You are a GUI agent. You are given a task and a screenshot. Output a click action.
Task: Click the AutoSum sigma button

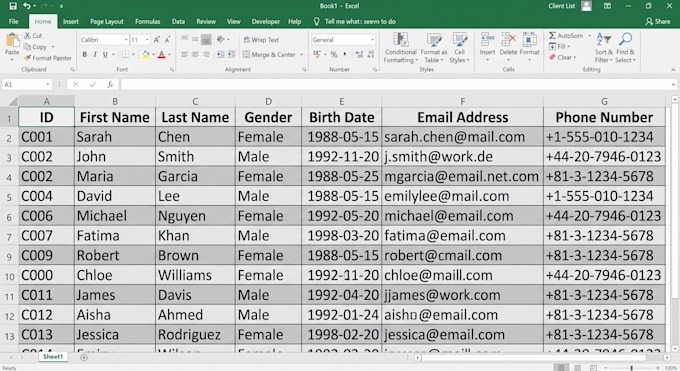pyautogui.click(x=566, y=36)
